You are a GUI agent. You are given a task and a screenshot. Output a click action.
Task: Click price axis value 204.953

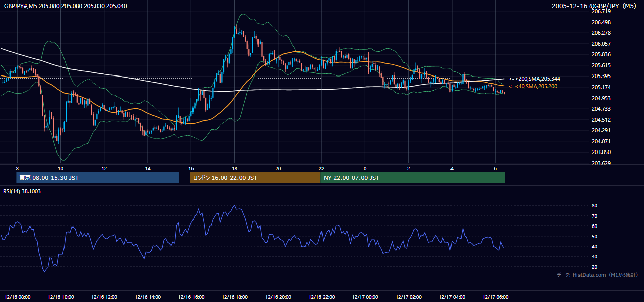[x=601, y=98]
